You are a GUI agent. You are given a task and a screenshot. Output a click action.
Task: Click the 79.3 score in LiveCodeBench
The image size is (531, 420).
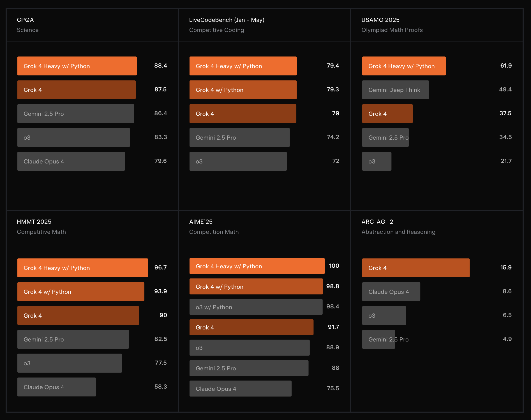point(333,89)
